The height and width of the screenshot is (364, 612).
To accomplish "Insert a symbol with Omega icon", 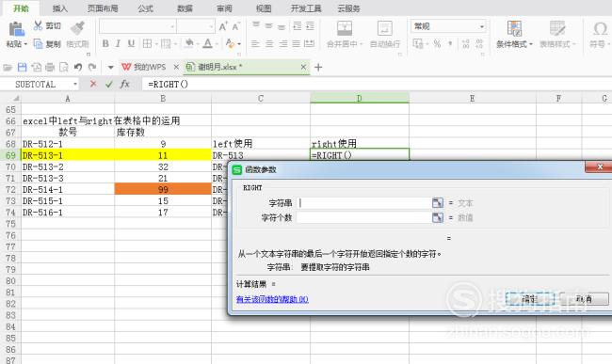I will [x=600, y=29].
